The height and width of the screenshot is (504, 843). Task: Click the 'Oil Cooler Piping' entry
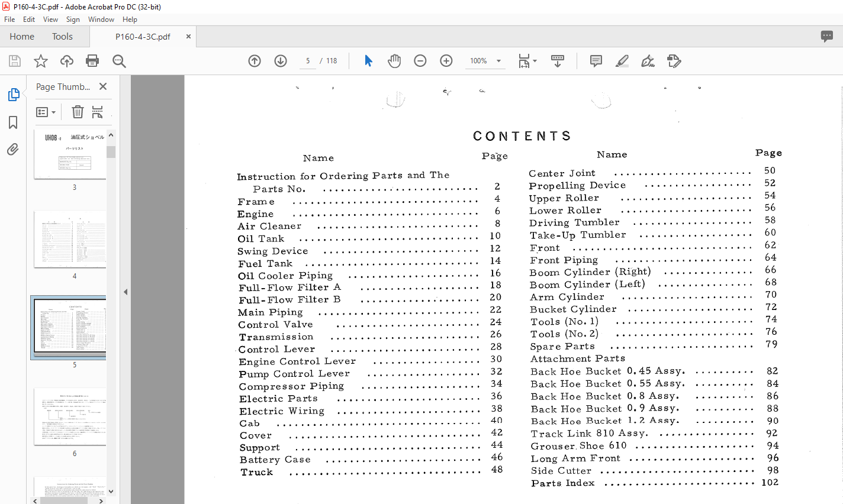coord(285,276)
